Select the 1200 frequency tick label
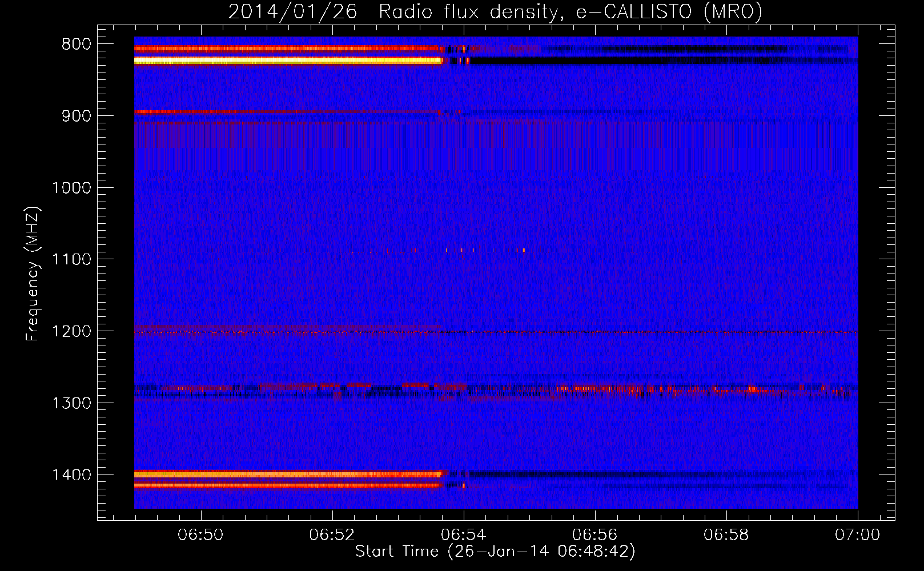 pos(71,332)
